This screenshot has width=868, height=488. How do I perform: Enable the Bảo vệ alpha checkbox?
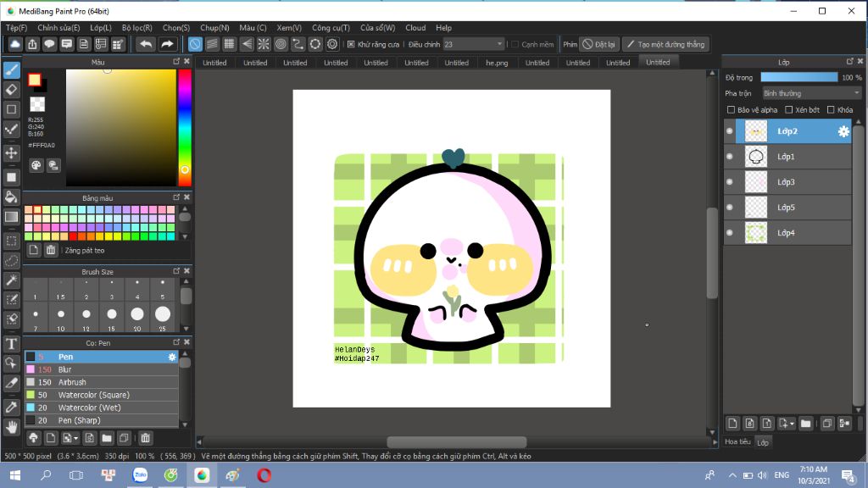(732, 110)
